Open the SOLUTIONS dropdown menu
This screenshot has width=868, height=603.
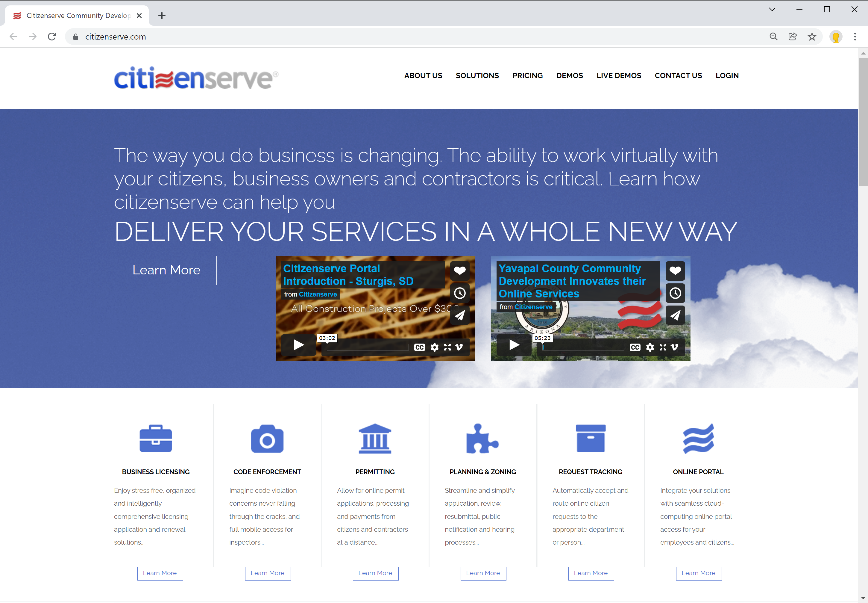(x=477, y=75)
